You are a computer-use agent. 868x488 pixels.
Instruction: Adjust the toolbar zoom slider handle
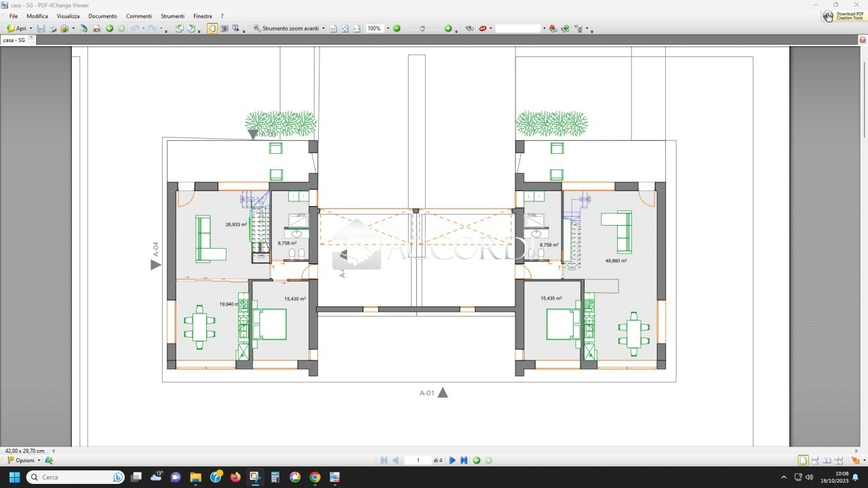tap(422, 28)
